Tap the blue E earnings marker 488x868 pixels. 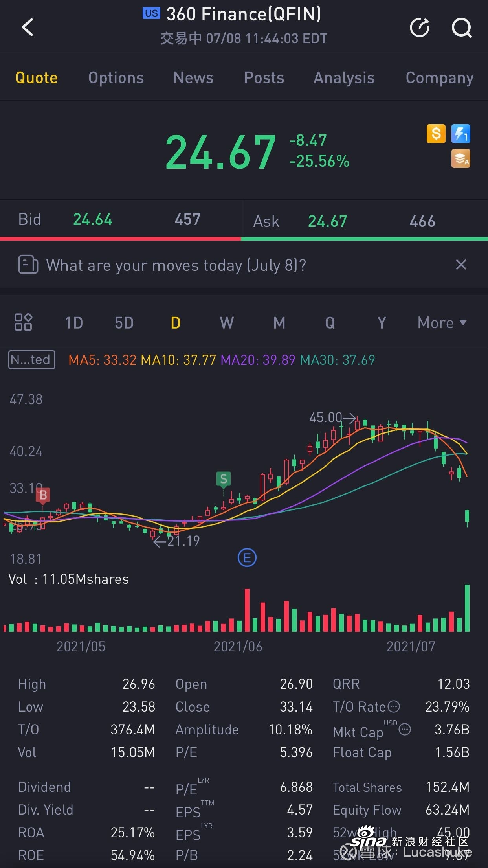[247, 557]
